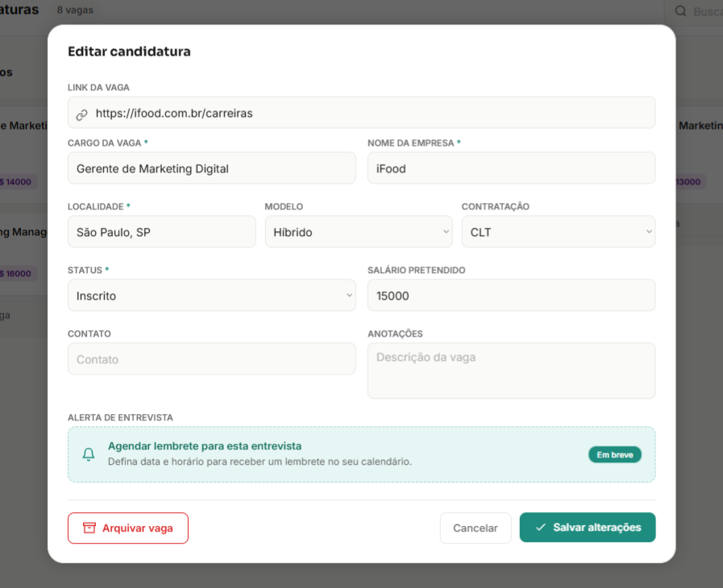Open the Contratação dropdown showing CLT
The width and height of the screenshot is (723, 588).
pyautogui.click(x=559, y=232)
